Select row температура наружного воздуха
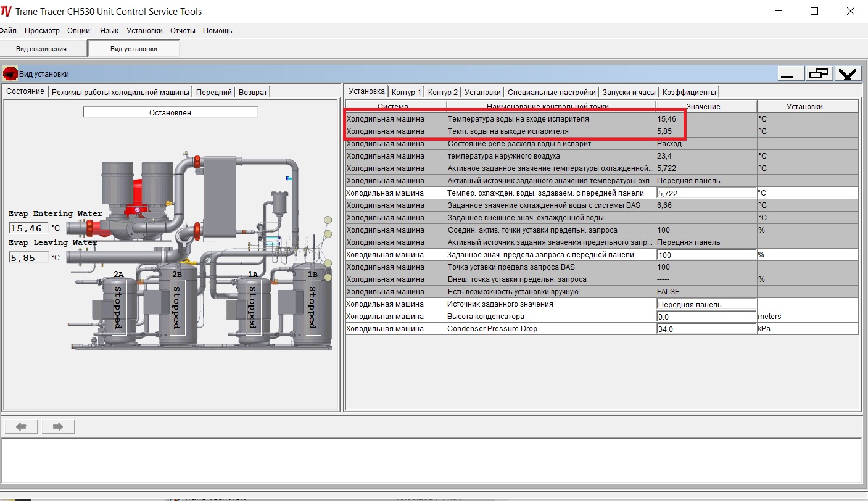This screenshot has width=868, height=501. (x=601, y=156)
